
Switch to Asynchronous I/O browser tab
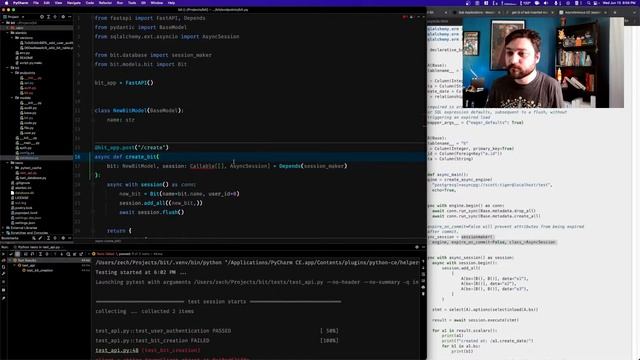583,12
